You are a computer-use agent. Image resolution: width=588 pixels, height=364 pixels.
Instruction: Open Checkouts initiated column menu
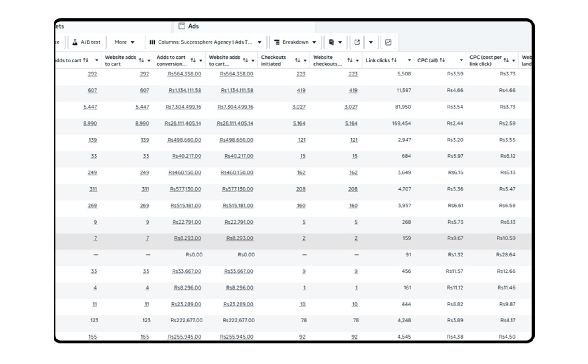point(305,60)
